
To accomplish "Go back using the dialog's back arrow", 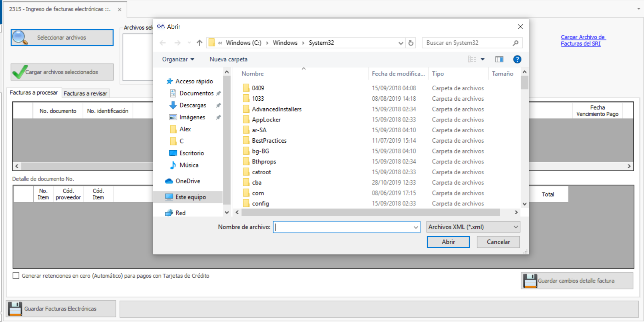I will pos(163,43).
